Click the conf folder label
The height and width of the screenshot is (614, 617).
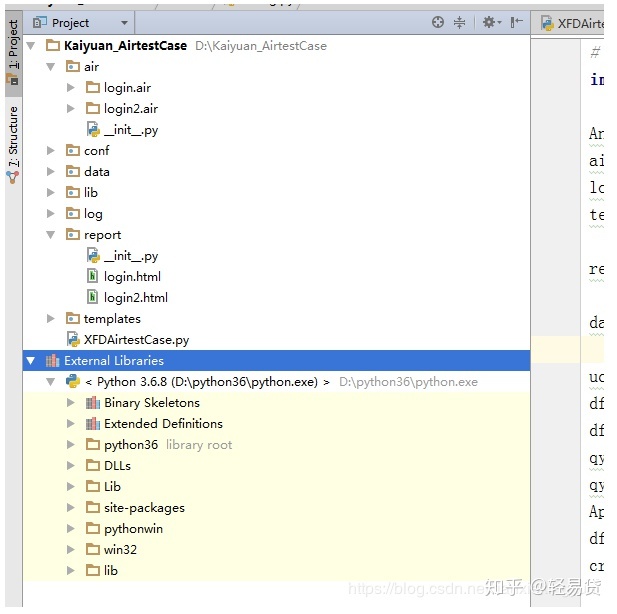click(x=97, y=151)
